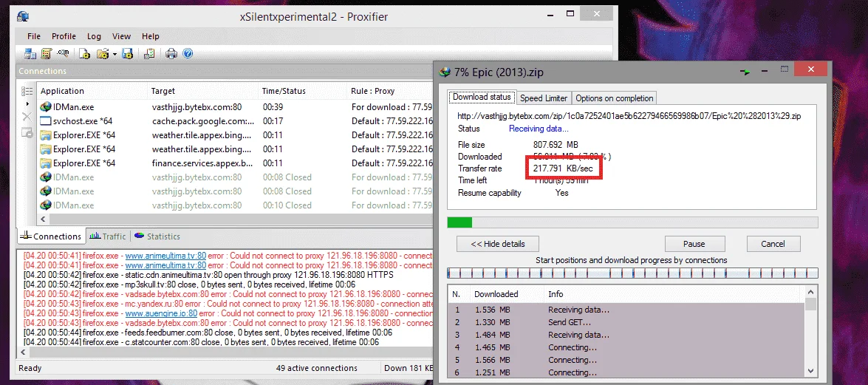Screen dimensions: 868x385
Task: Select the Download status tab
Action: [x=482, y=97]
